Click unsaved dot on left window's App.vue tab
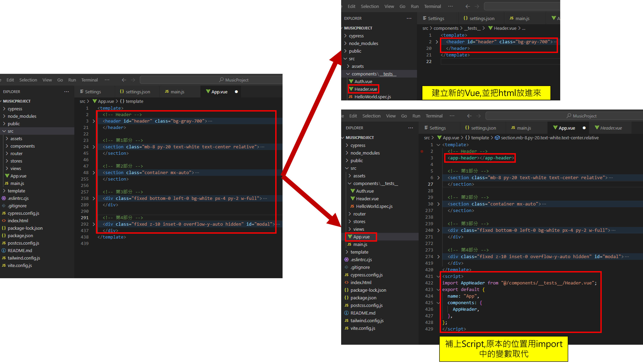This screenshot has height=364, width=643. pyautogui.click(x=236, y=92)
